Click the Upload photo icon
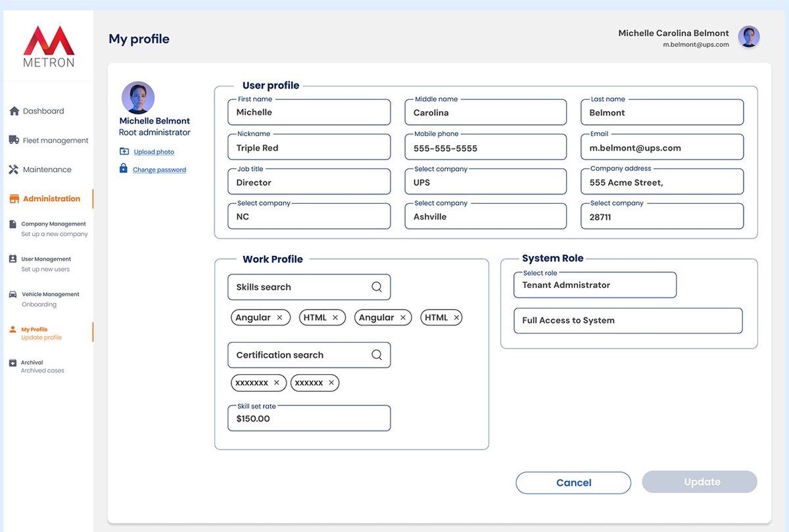The width and height of the screenshot is (789, 532). pyautogui.click(x=124, y=151)
